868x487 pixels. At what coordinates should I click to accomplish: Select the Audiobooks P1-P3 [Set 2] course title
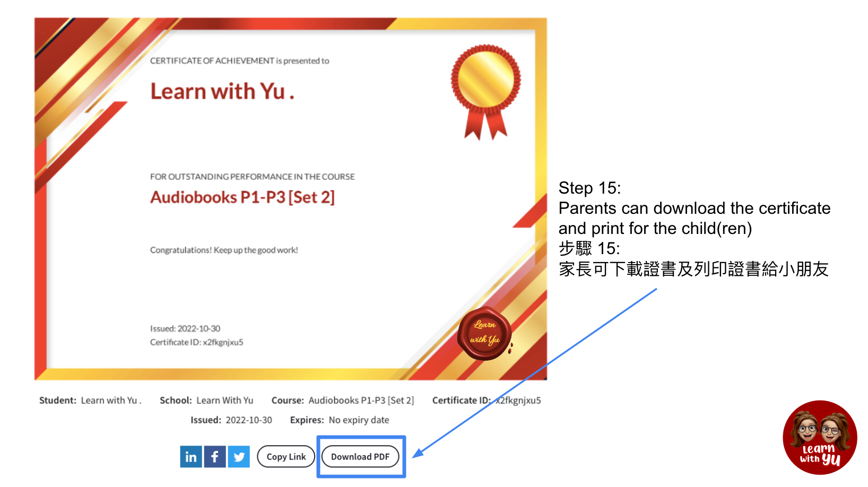[242, 197]
